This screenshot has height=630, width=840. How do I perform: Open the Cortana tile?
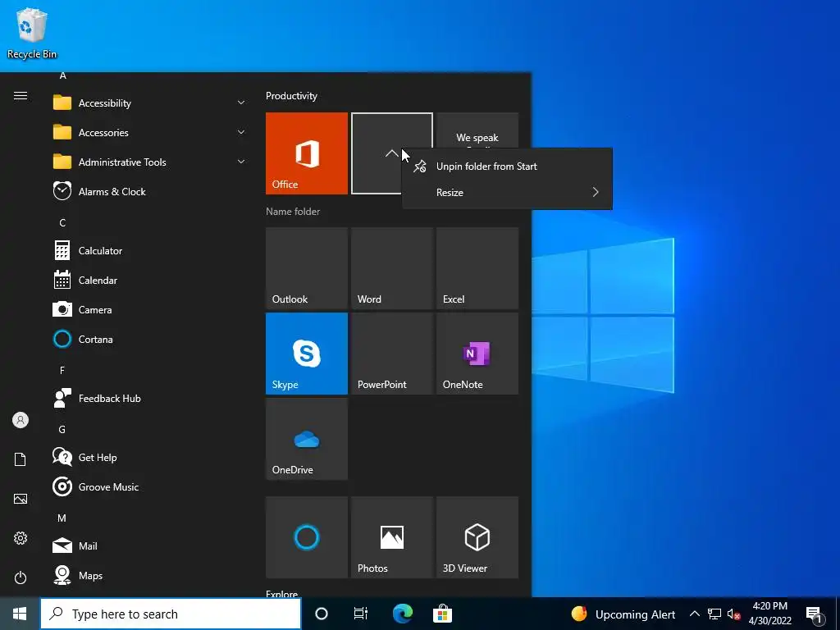pos(307,537)
